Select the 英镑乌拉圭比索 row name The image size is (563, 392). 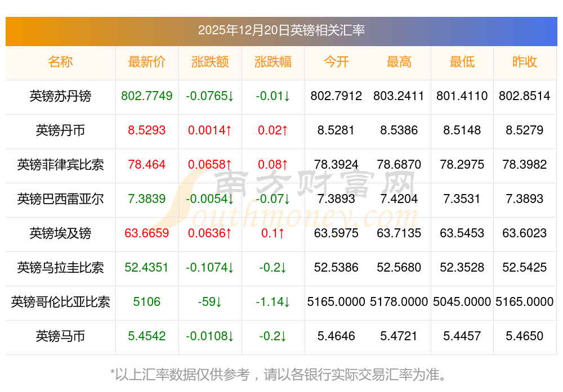tap(60, 268)
